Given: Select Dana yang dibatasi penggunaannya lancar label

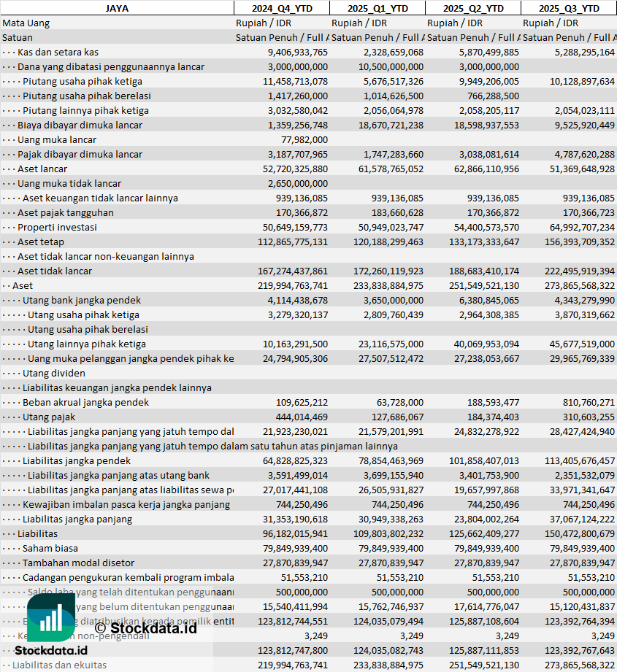Looking at the screenshot, I should pyautogui.click(x=111, y=67).
